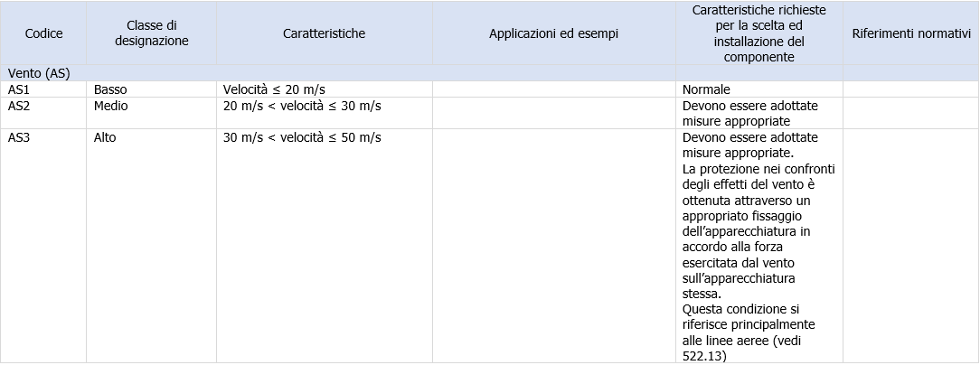Select the empty Applicazioni cell in AS1 row

point(553,89)
